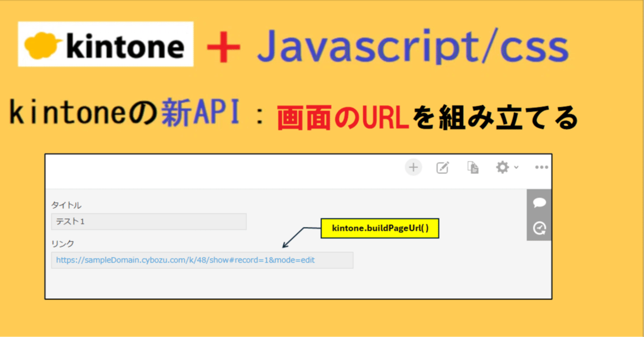The image size is (644, 337).
Task: Open the comments speech bubble panel
Action: pos(539,203)
